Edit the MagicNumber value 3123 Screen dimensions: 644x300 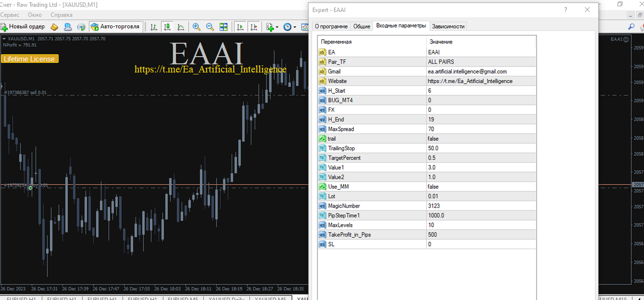(481, 206)
